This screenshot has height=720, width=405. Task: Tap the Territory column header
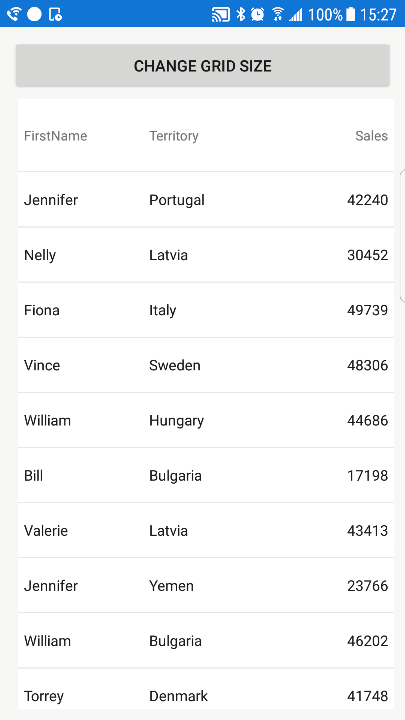(x=174, y=136)
